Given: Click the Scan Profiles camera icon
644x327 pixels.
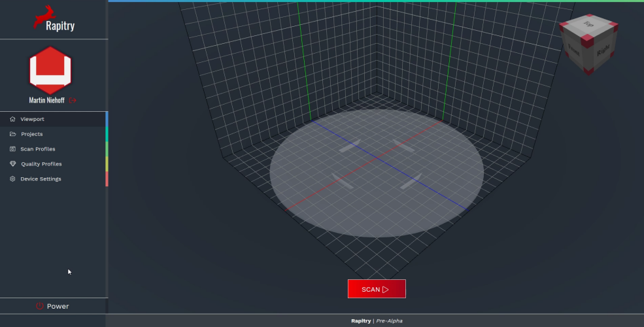Looking at the screenshot, I should click(x=12, y=149).
